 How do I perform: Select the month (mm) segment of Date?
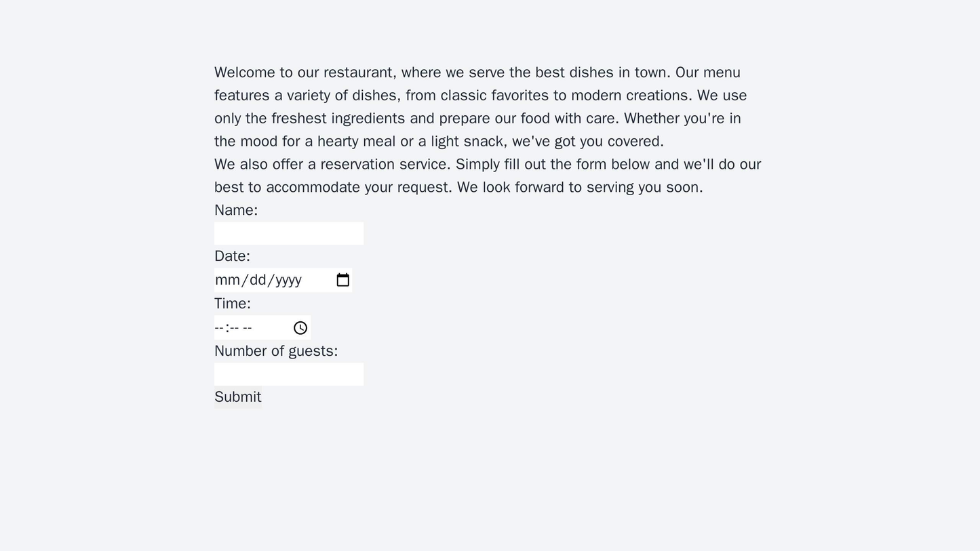[x=226, y=280]
